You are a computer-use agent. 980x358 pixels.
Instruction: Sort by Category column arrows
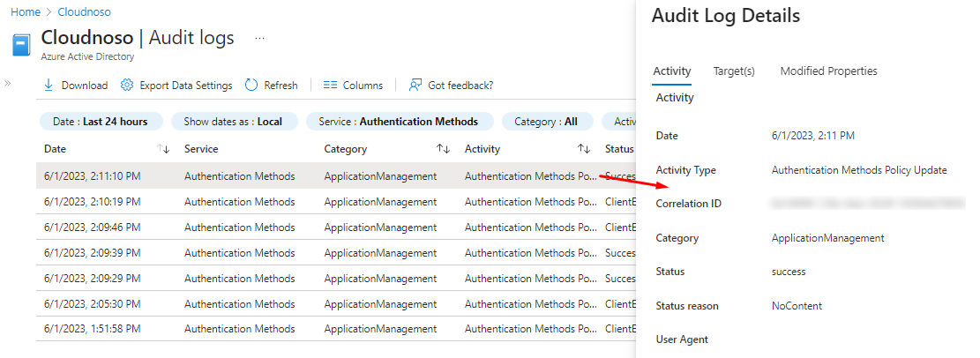pyautogui.click(x=444, y=149)
